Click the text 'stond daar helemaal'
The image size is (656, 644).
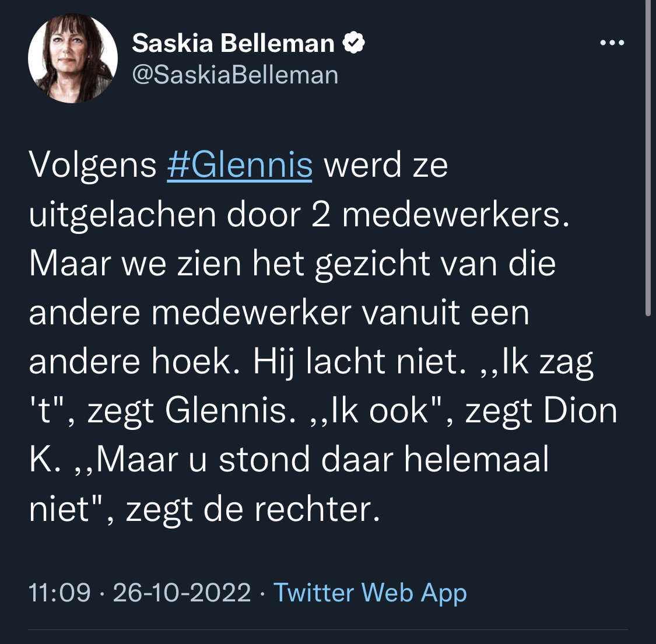[384, 460]
